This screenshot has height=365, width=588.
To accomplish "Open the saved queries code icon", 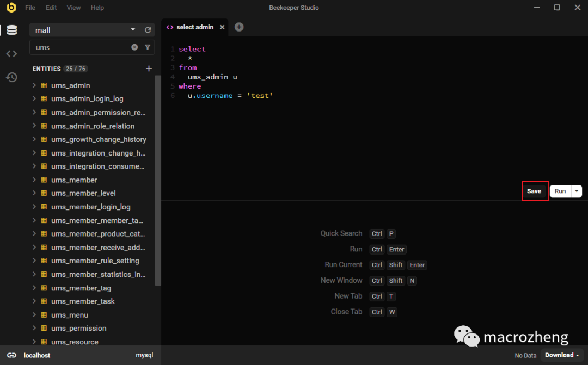I will coord(11,54).
